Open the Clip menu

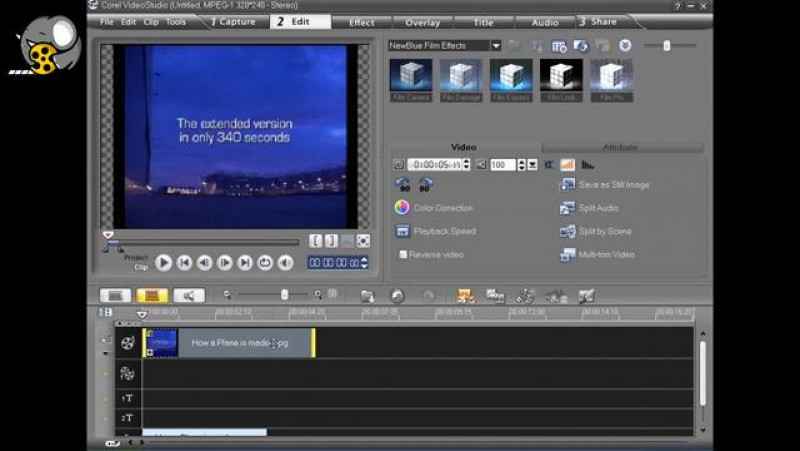click(x=151, y=21)
